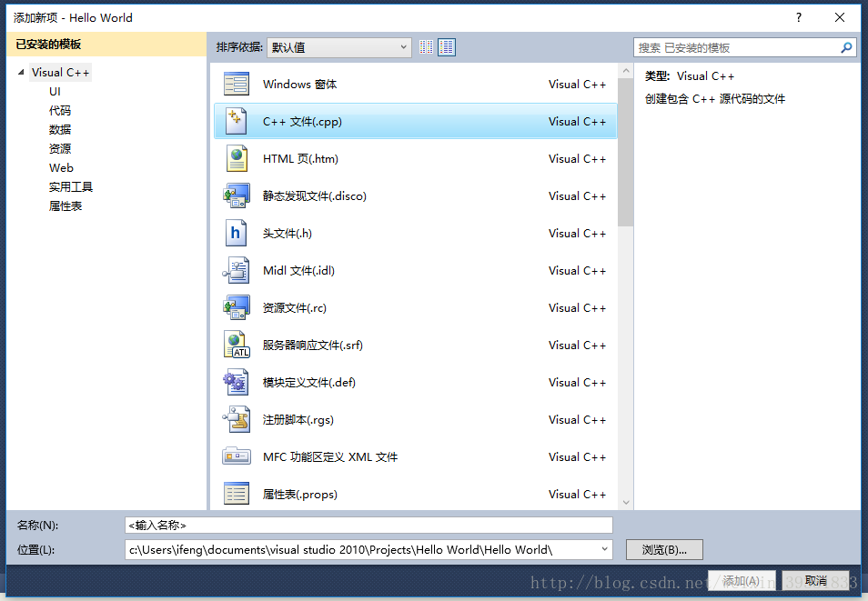Click the 服务器响应文件(.srf) ATL icon
This screenshot has height=601, width=868.
[x=237, y=345]
